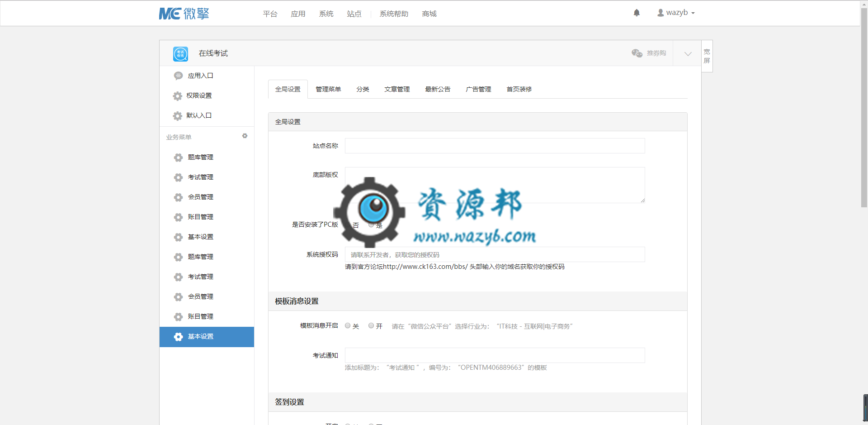Open the upper 会员管理 sidebar item
Image resolution: width=868 pixels, height=425 pixels.
click(x=207, y=197)
